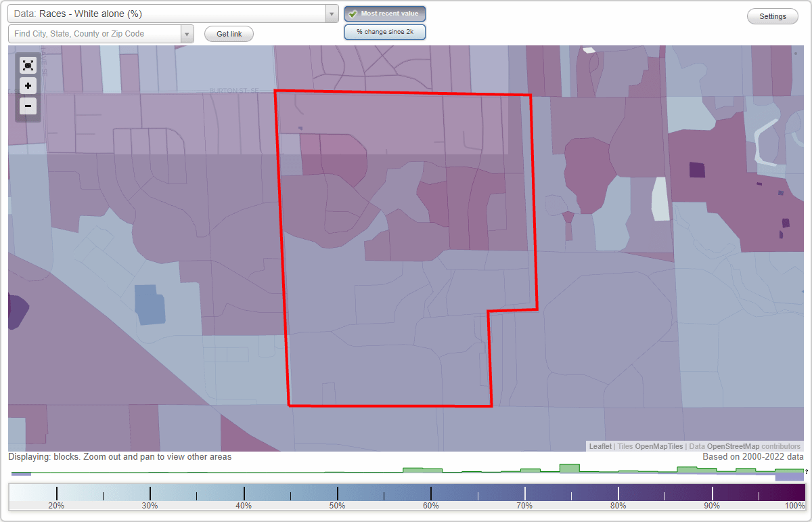Screen dimensions: 812x522
Task: Click the 70% mark on the color legend
Action: [x=524, y=494]
